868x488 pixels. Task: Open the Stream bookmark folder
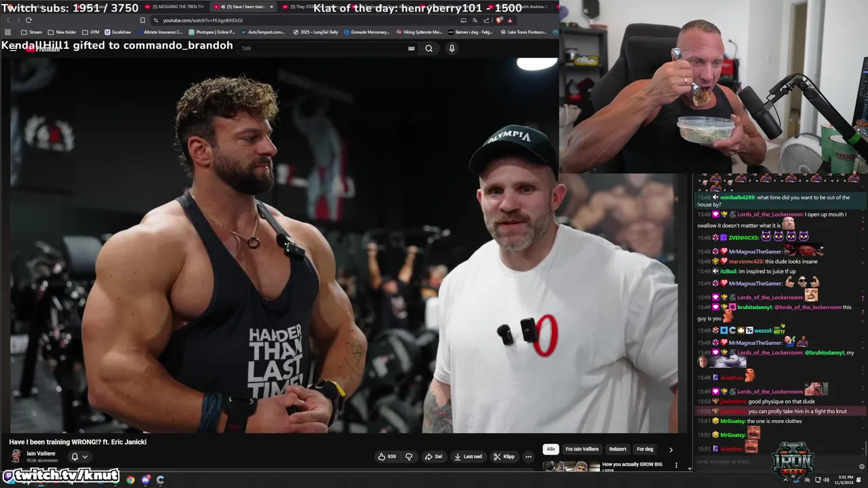(31, 32)
